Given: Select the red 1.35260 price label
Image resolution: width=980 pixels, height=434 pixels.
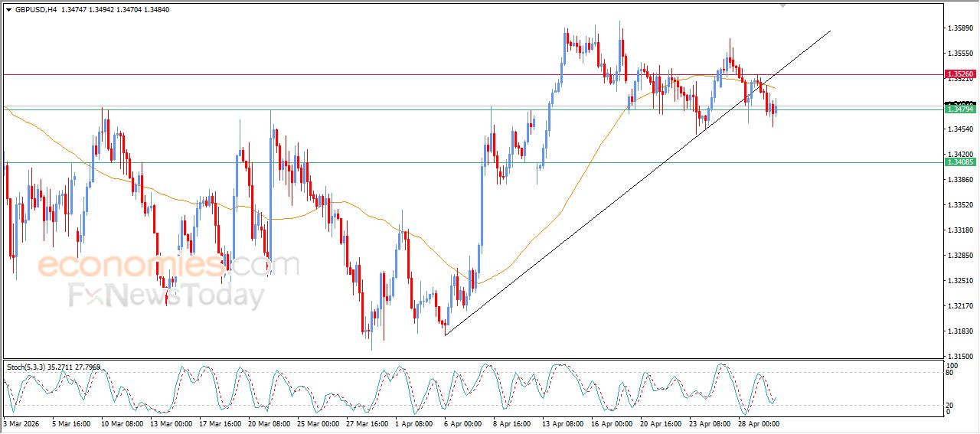Looking at the screenshot, I should tap(960, 75).
